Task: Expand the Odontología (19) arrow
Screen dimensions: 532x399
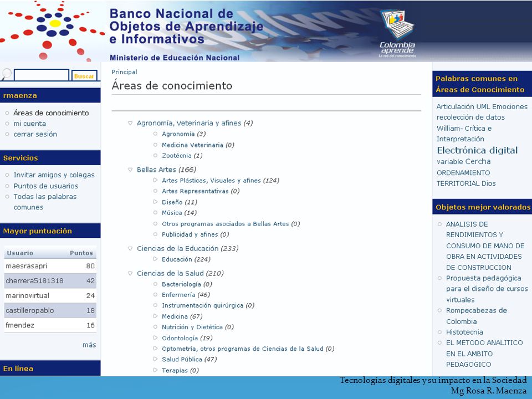Action: pyautogui.click(x=155, y=338)
